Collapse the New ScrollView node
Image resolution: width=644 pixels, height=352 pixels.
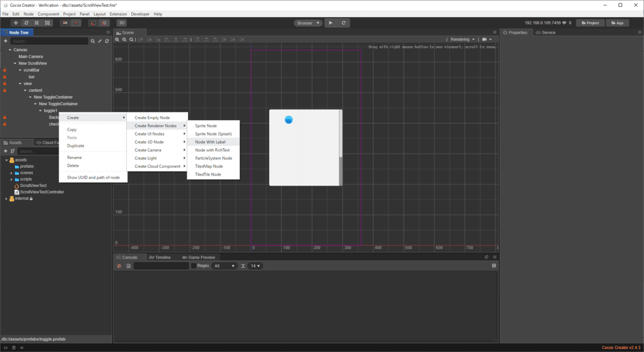[15, 63]
